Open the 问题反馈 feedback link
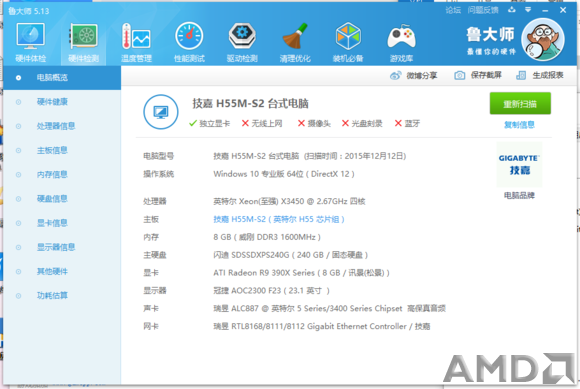This screenshot has width=580, height=389. click(483, 10)
